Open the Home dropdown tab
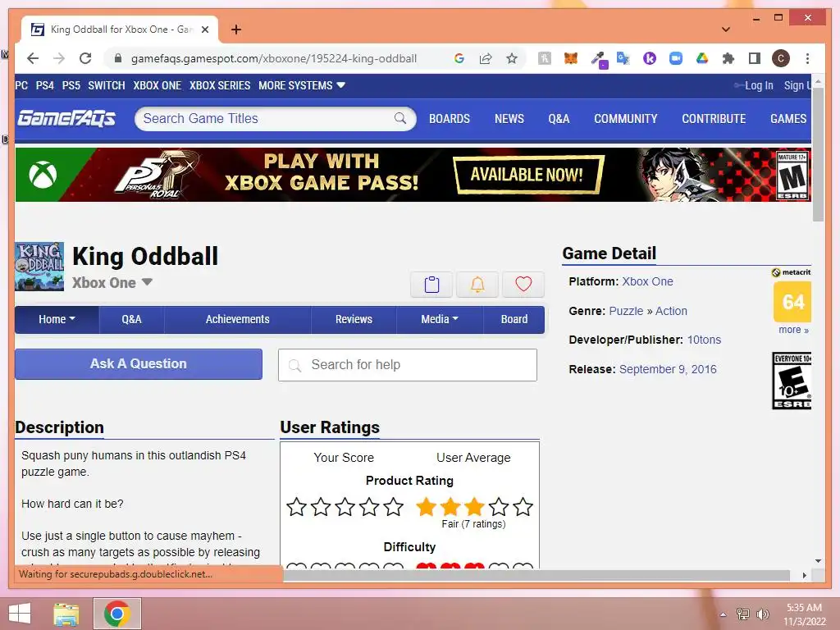 57,319
